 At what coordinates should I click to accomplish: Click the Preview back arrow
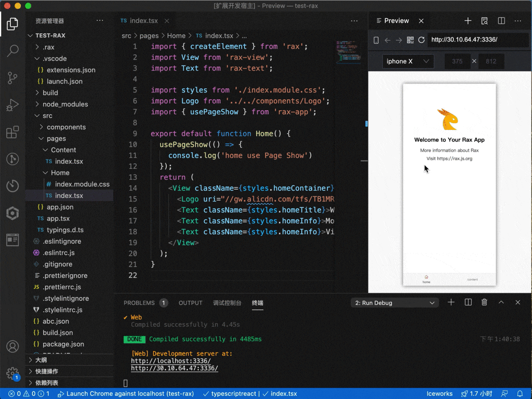pyautogui.click(x=388, y=40)
